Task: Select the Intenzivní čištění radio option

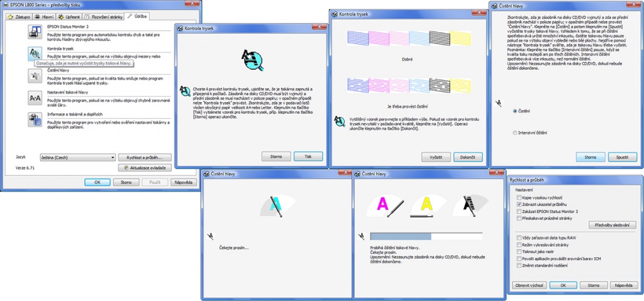Action: click(515, 133)
